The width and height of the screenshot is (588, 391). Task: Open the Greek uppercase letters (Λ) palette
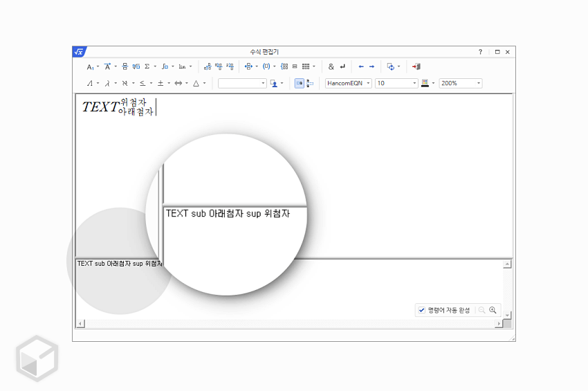90,83
